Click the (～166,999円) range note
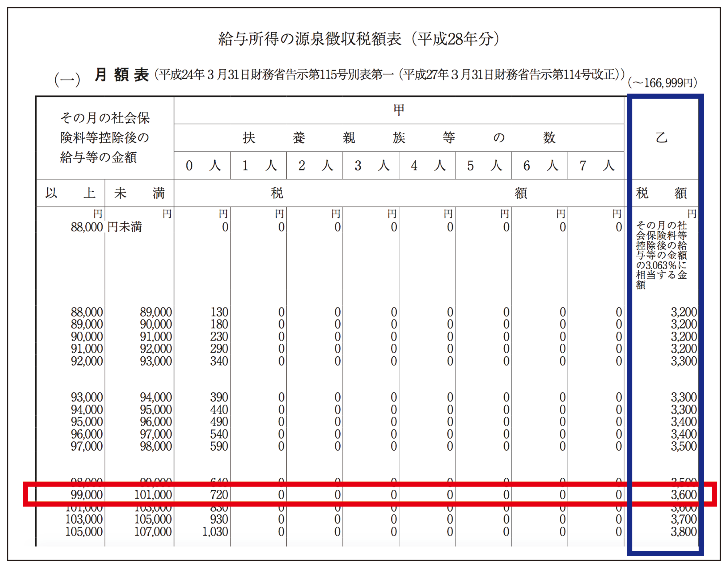The width and height of the screenshot is (728, 568). (x=662, y=83)
